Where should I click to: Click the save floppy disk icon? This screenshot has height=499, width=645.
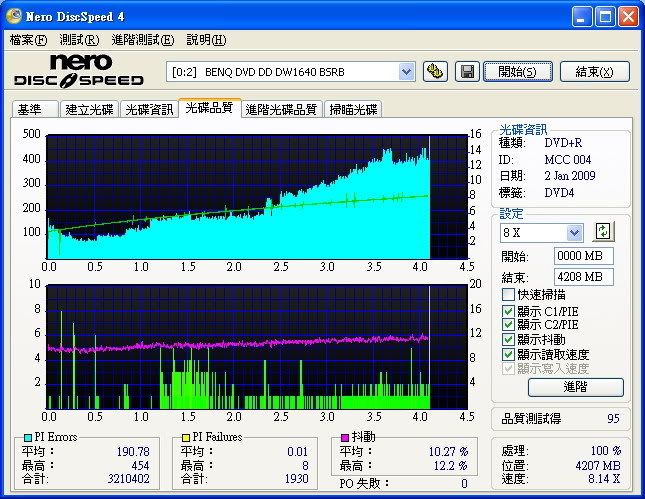466,71
